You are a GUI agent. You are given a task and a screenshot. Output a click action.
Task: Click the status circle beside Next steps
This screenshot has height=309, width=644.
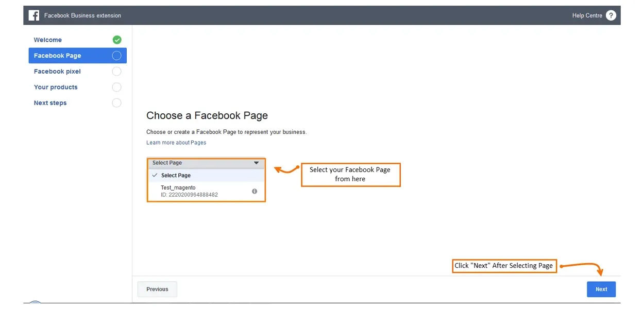(x=117, y=103)
